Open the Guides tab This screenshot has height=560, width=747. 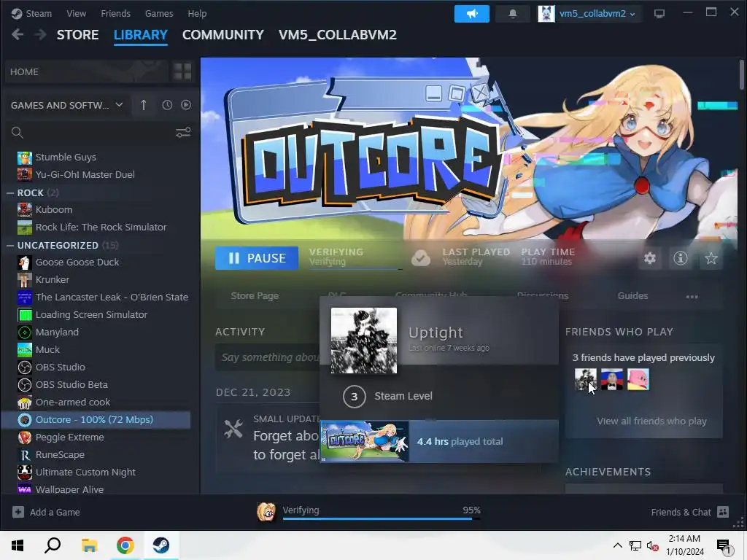(x=632, y=296)
